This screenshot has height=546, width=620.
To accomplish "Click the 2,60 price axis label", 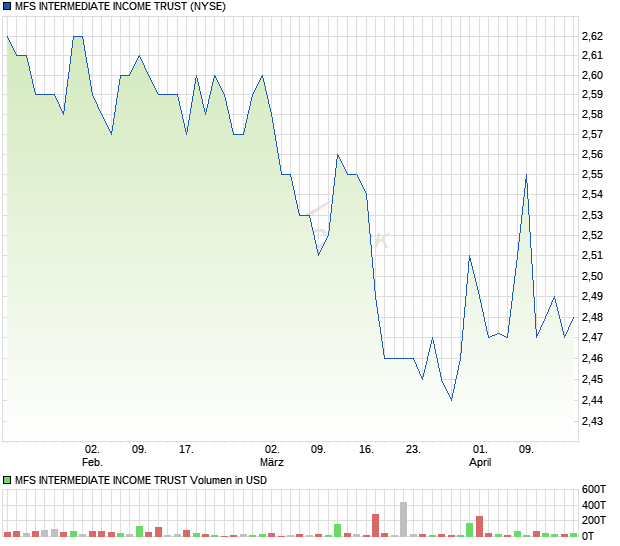I will point(592,75).
